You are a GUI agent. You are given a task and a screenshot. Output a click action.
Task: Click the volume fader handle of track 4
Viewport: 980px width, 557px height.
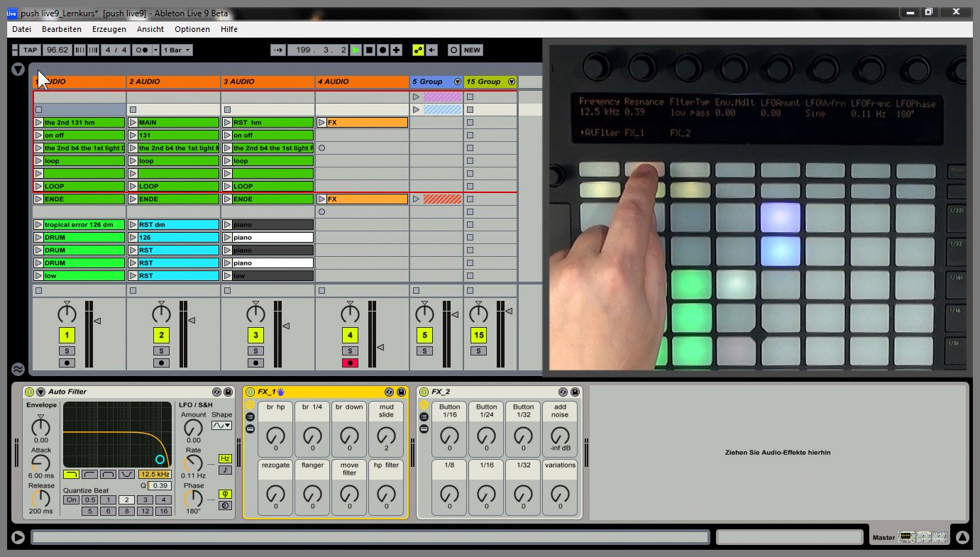(380, 347)
